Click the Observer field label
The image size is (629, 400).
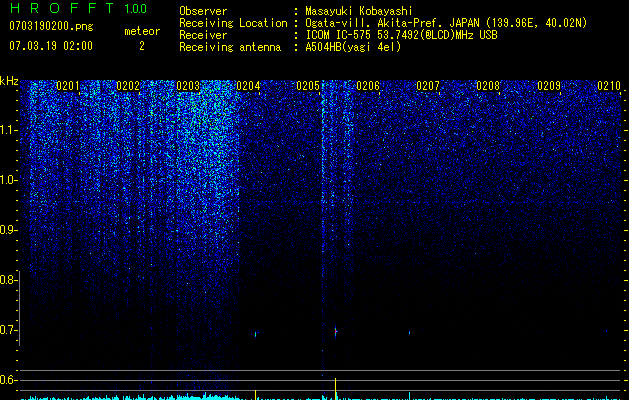pyautogui.click(x=203, y=11)
